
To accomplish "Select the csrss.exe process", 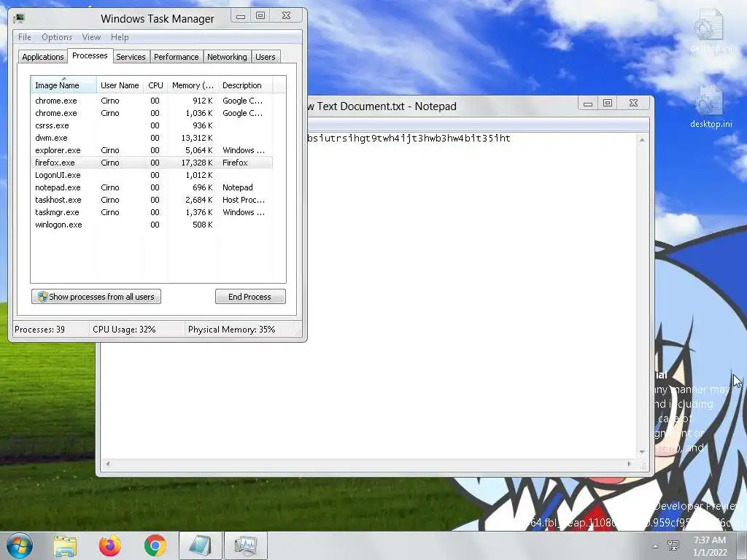I will 152,125.
